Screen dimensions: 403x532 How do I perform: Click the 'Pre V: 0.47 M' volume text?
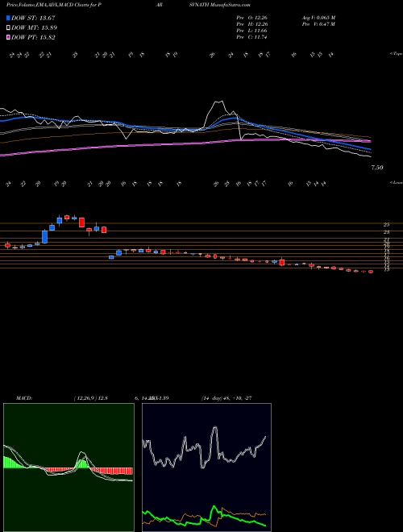(x=318, y=24)
